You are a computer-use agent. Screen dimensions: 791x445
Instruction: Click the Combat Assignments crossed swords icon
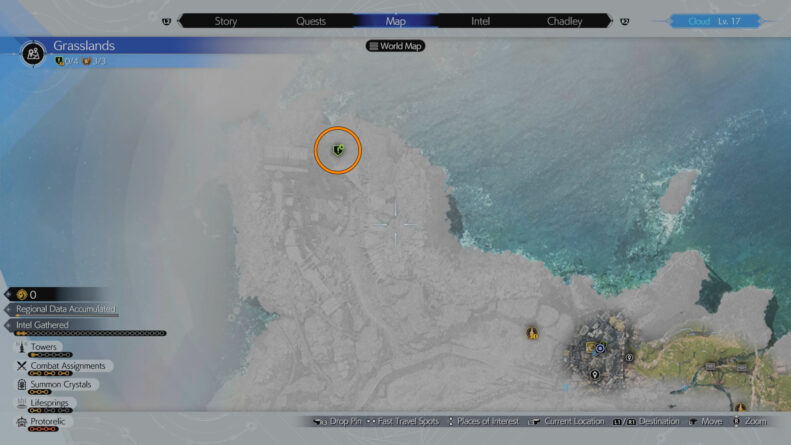point(21,366)
